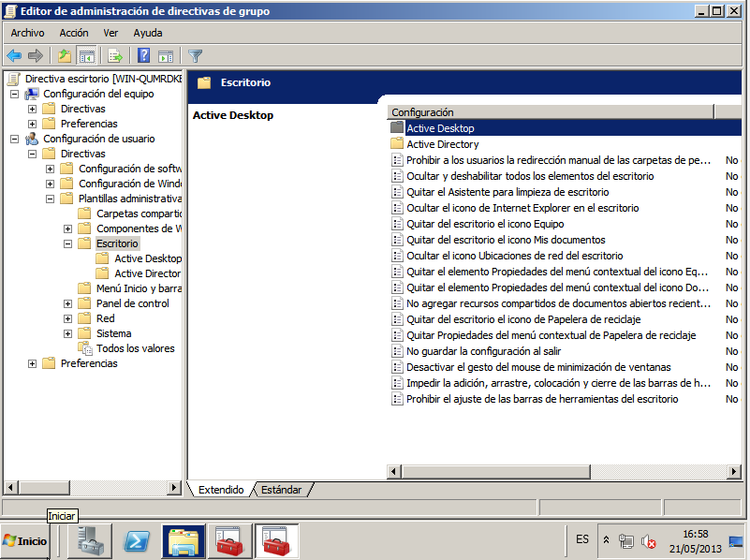Image resolution: width=750 pixels, height=560 pixels.
Task: Click the Configuración column header
Action: 549,112
